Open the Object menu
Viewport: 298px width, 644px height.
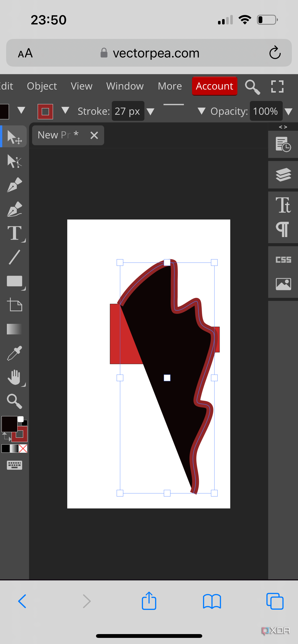coord(42,86)
